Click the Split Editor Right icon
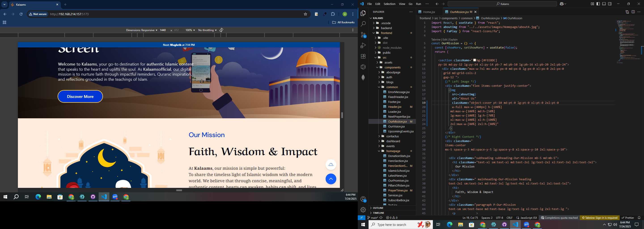The width and height of the screenshot is (644, 229). [x=633, y=12]
